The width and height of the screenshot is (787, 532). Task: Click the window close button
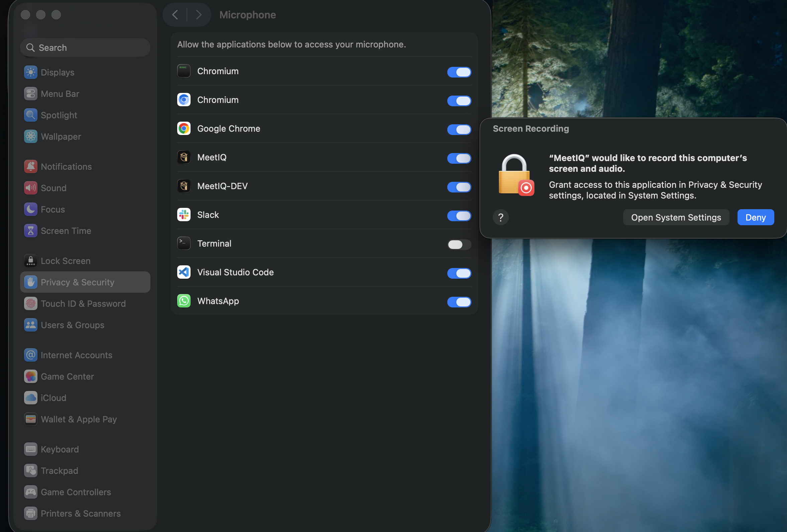(25, 15)
